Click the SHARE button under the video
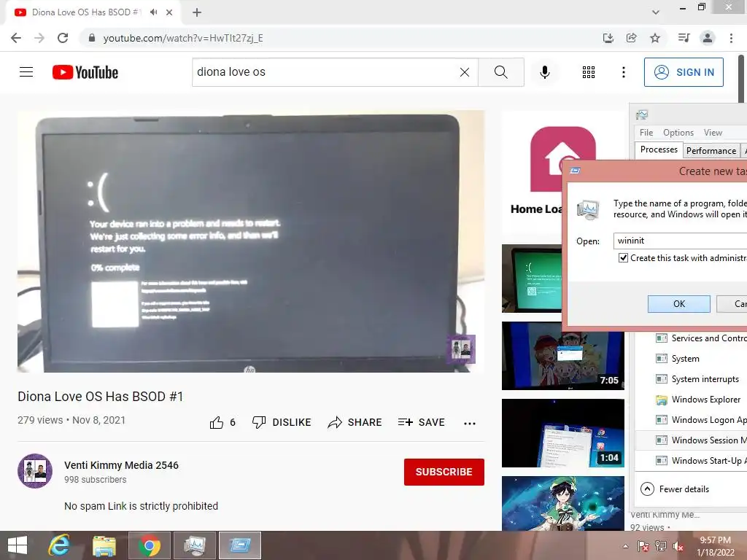747x560 pixels. pos(355,422)
